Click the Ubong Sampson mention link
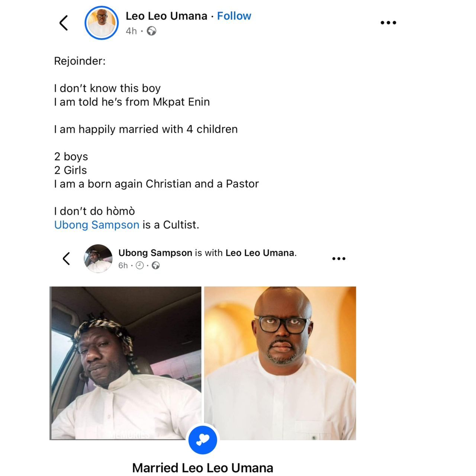The width and height of the screenshot is (476, 476). click(97, 225)
